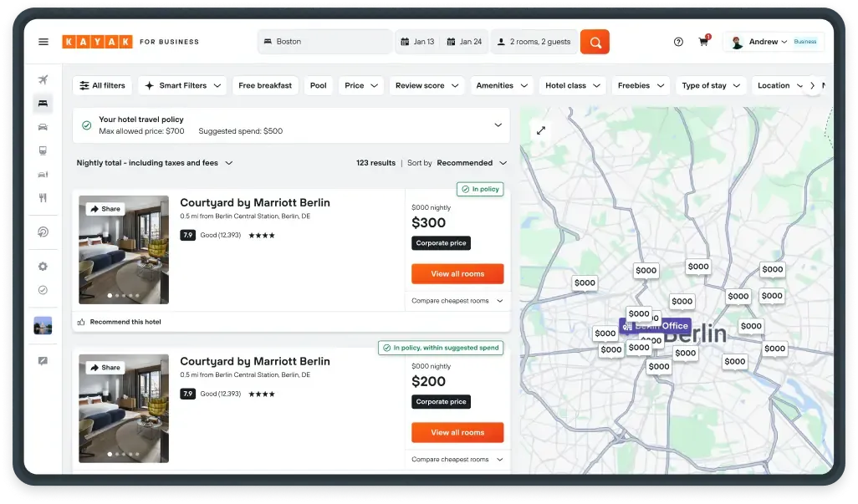Screen dimensions: 858x504
Task: Select the Berlin Office marker on map
Action: tap(655, 326)
